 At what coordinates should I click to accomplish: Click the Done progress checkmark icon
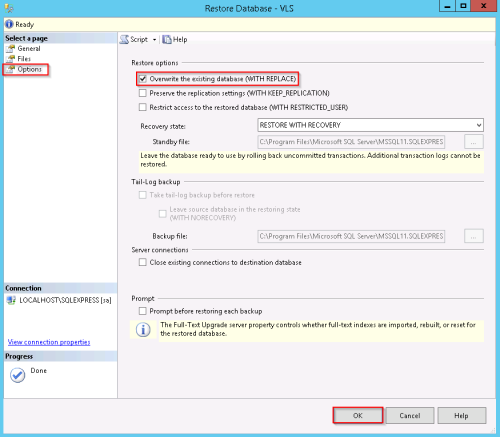click(x=17, y=375)
